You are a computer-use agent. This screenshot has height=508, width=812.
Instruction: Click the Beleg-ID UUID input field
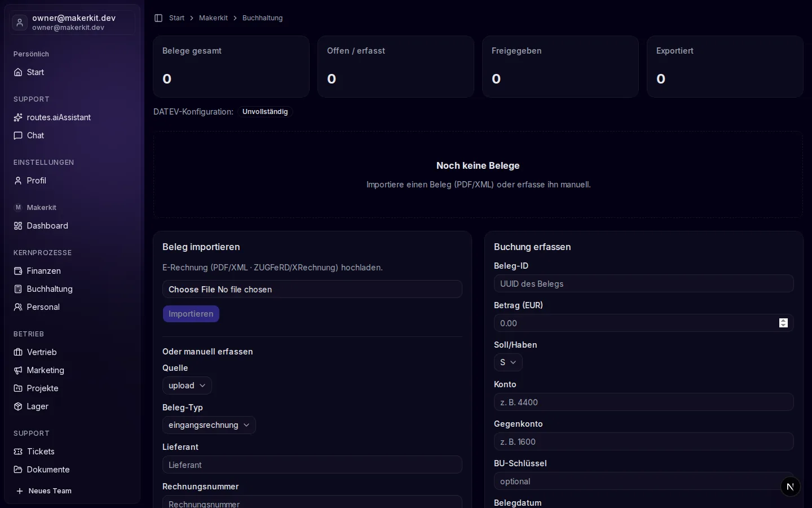point(644,283)
